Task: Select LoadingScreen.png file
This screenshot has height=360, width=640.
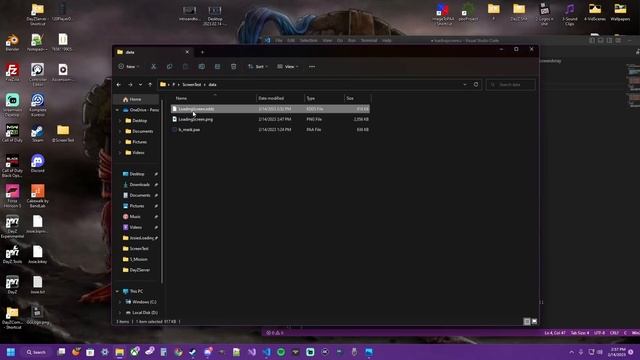Action: [270, 119]
